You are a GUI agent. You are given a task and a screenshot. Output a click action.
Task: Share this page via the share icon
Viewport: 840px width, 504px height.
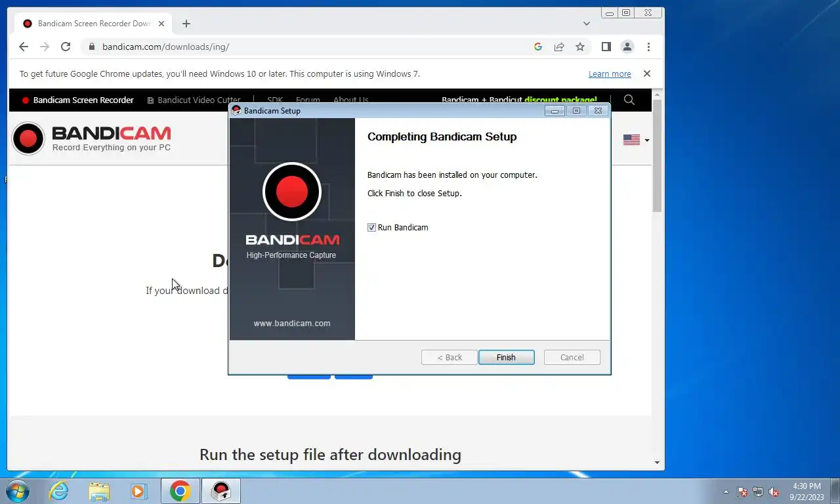[559, 47]
